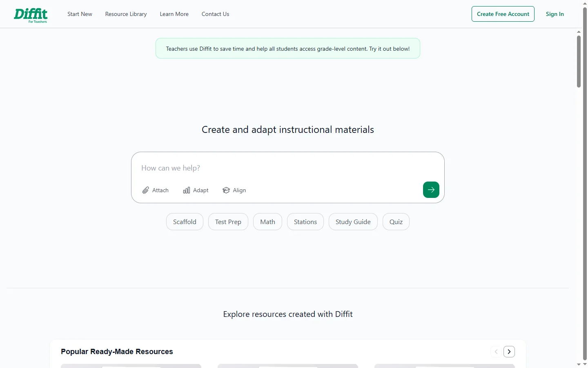Click the scrollbar down arrow
The height and width of the screenshot is (368, 588).
click(579, 364)
